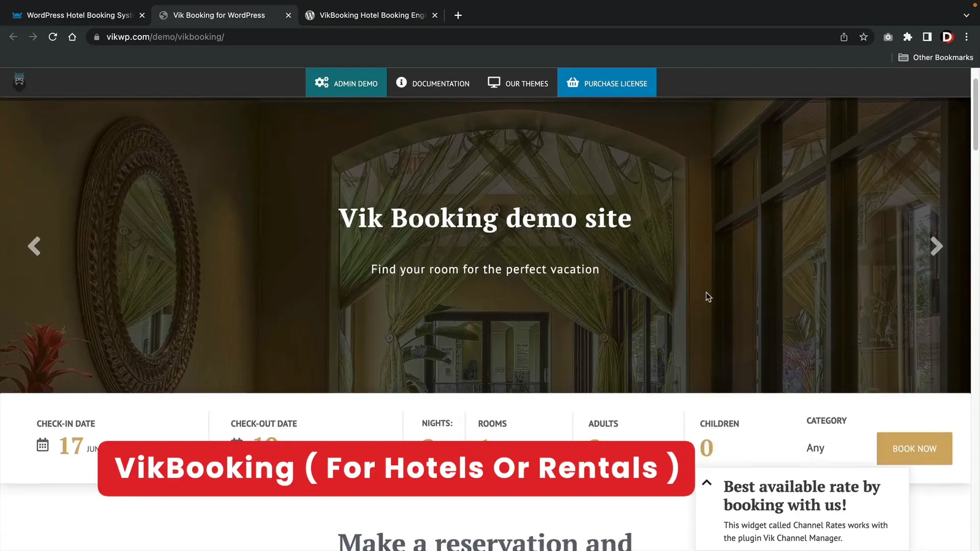The height and width of the screenshot is (551, 980).
Task: Click the site lock icon in address bar
Action: point(97,37)
